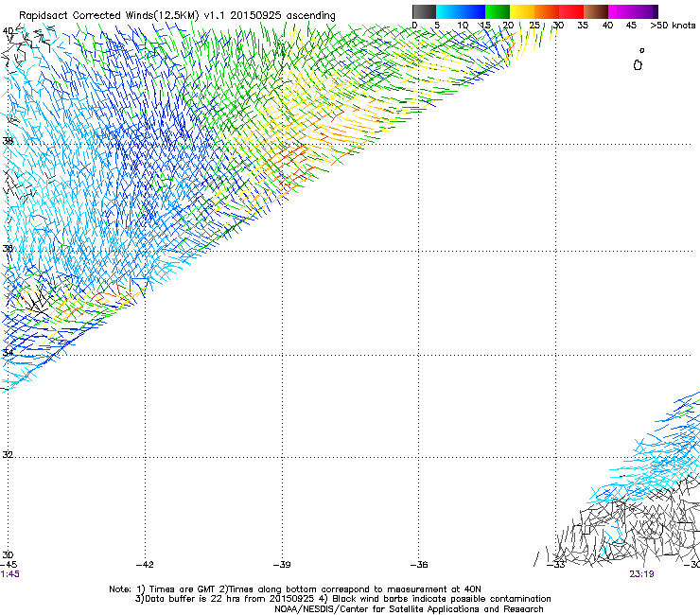Click the '-39' longitude axis label
The height and width of the screenshot is (615, 700).
pos(282,565)
